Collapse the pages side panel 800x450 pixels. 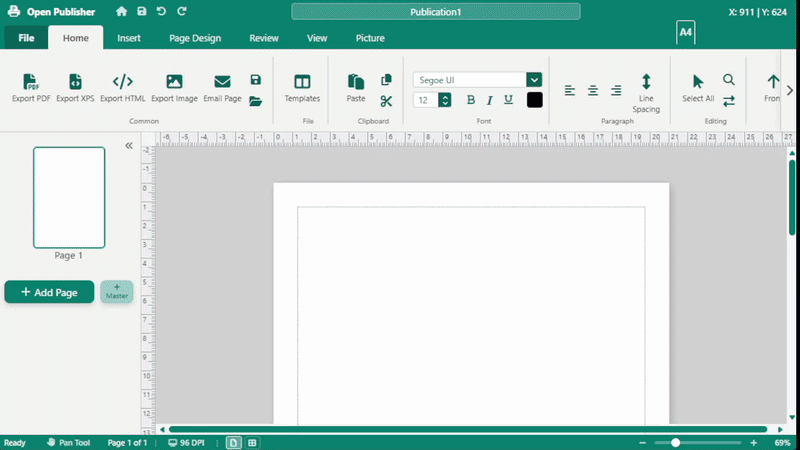tap(129, 146)
